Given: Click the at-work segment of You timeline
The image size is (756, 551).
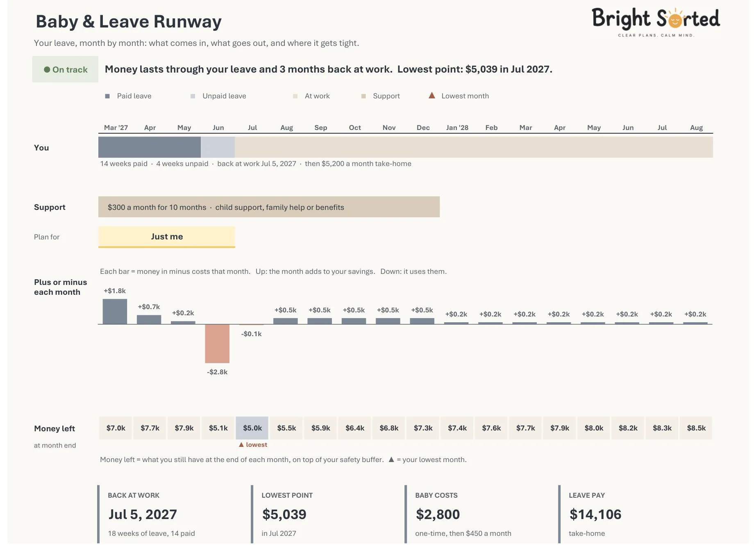Looking at the screenshot, I should point(474,147).
